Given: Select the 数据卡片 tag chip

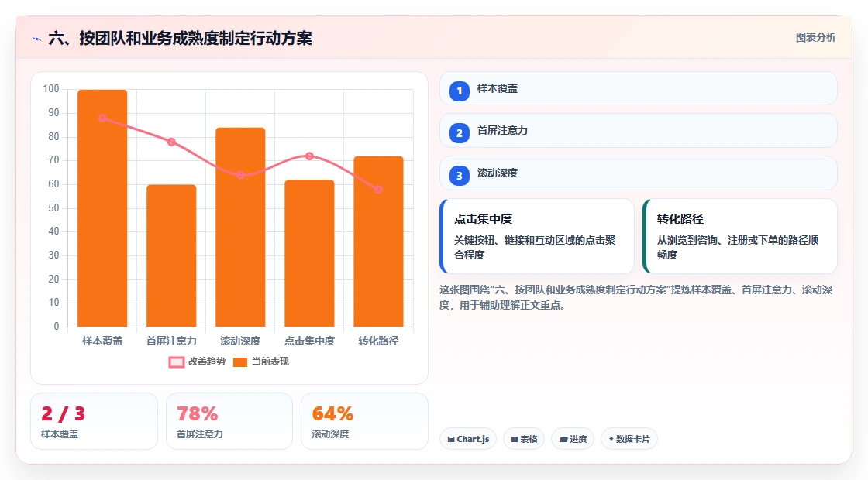Looking at the screenshot, I should tap(629, 439).
